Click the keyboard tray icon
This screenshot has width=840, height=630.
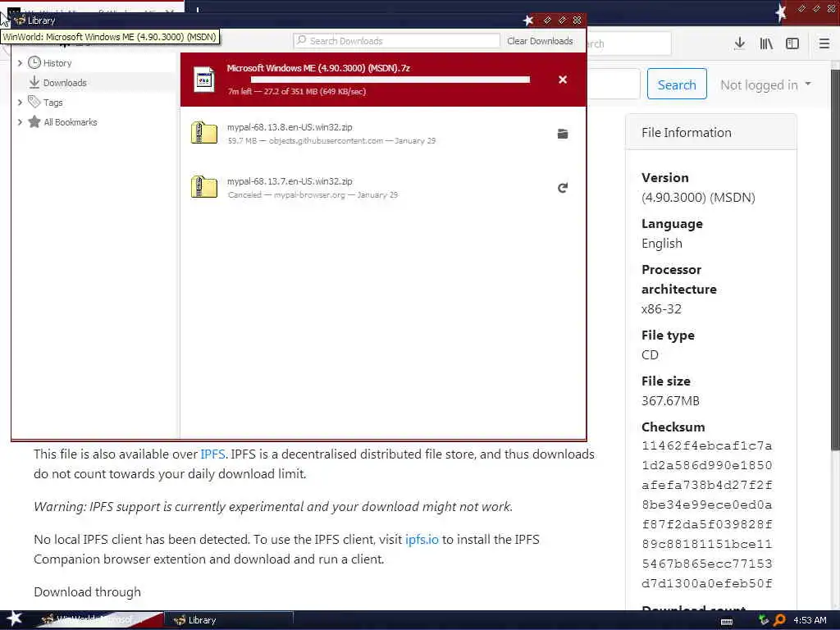pyautogui.click(x=727, y=622)
